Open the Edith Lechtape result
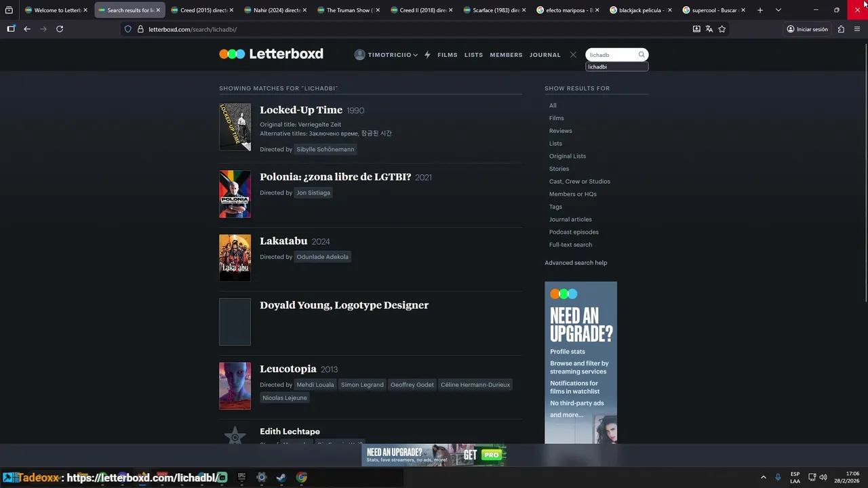Image resolution: width=868 pixels, height=488 pixels. click(290, 431)
